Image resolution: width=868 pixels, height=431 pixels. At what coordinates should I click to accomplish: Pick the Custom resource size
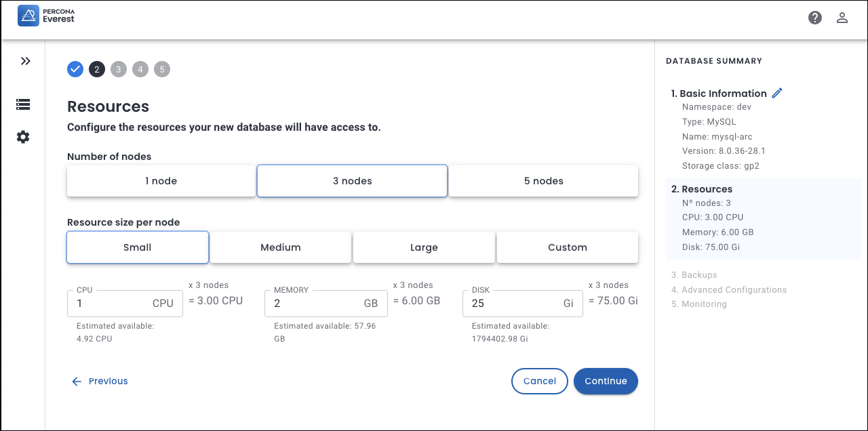pos(567,247)
